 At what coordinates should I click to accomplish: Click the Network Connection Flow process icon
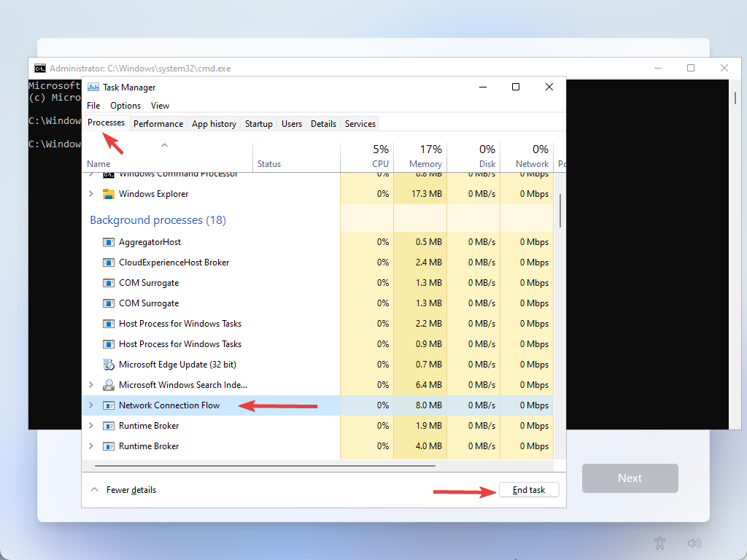(x=108, y=405)
